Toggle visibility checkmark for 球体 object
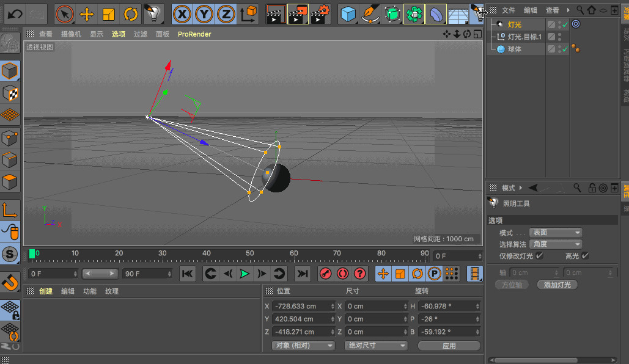This screenshot has height=364, width=629. point(565,49)
